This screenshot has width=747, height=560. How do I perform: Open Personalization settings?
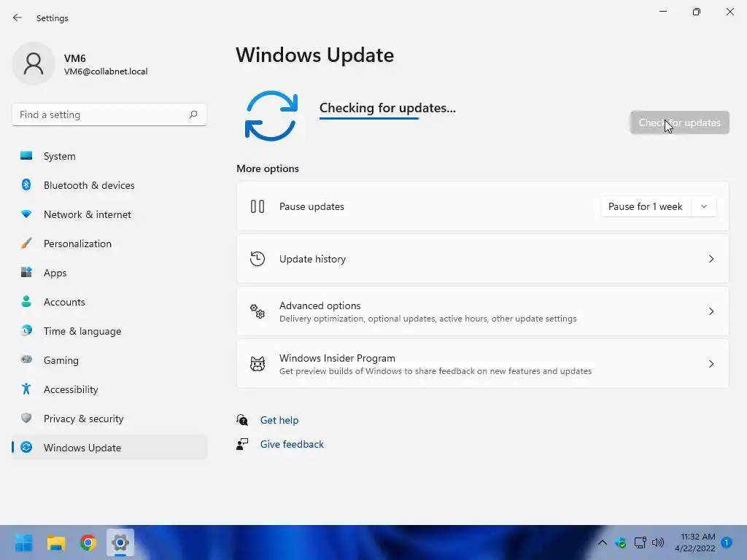(x=109, y=244)
